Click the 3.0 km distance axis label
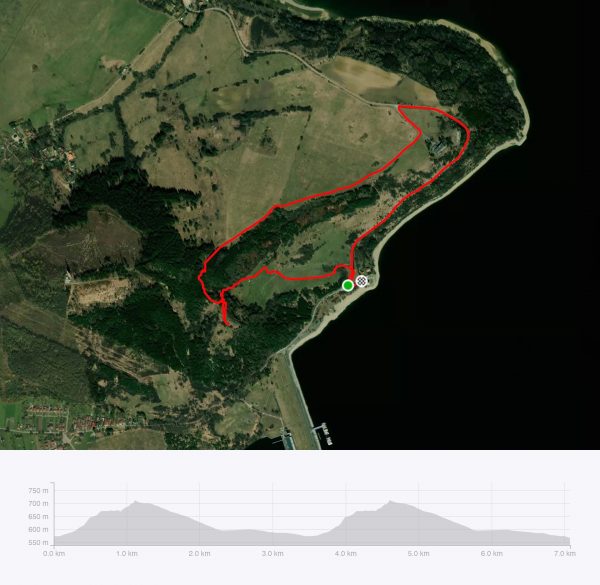 click(272, 554)
